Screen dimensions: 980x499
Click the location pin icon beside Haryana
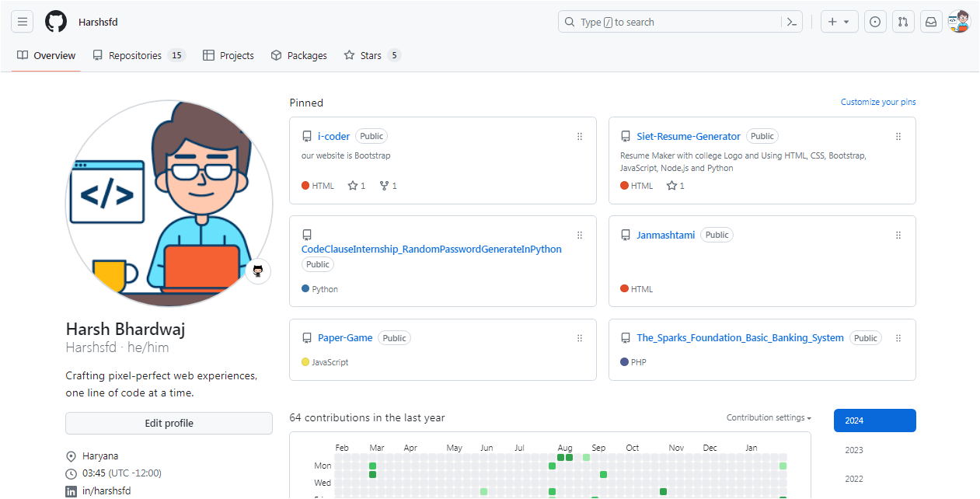pyautogui.click(x=71, y=456)
